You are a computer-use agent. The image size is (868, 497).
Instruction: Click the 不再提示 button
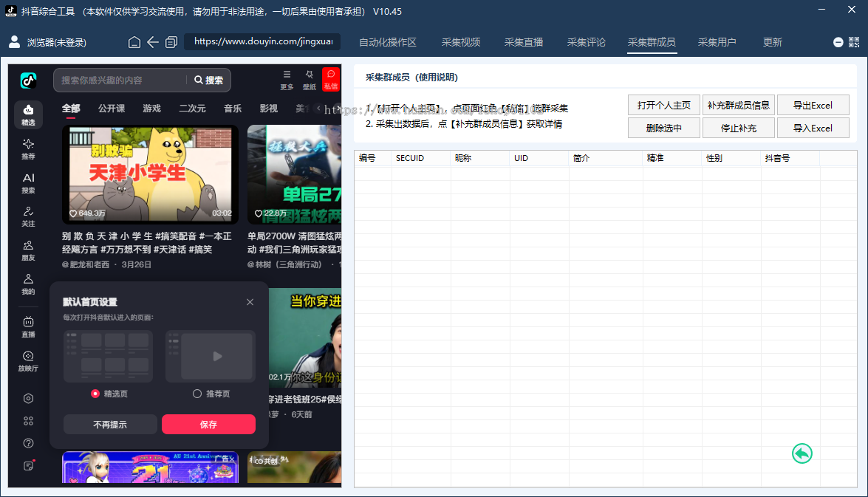(110, 425)
